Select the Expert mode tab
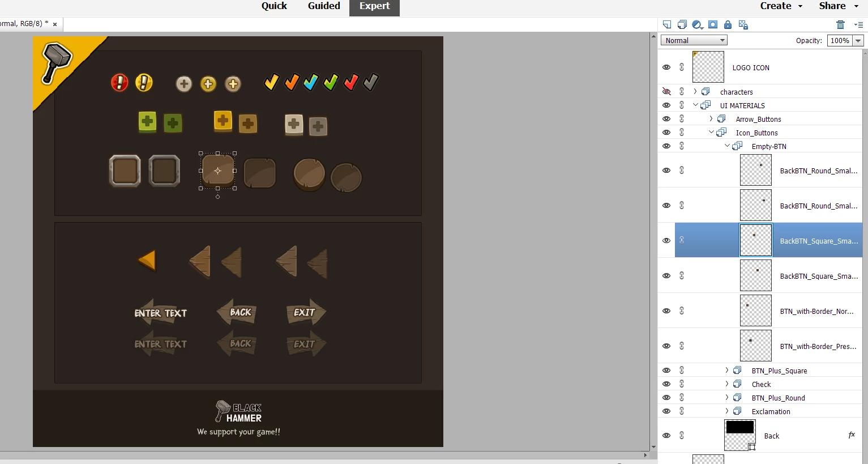868x464 pixels. point(374,7)
